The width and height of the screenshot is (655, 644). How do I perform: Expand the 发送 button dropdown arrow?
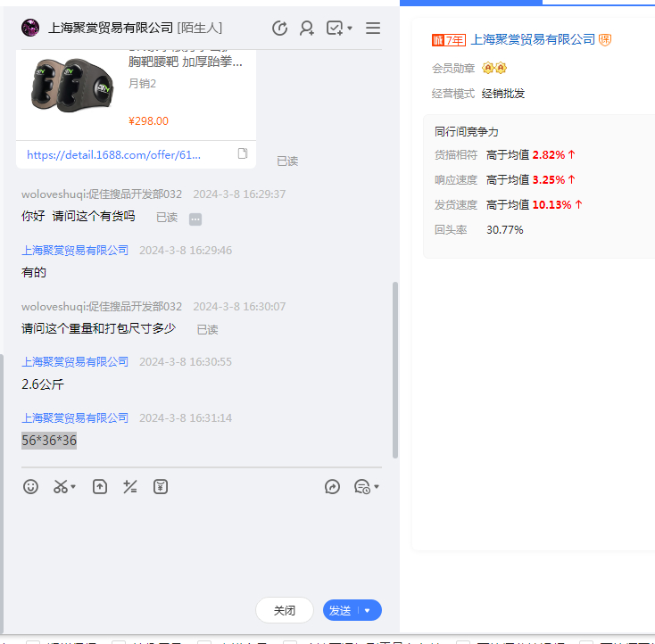click(x=368, y=611)
